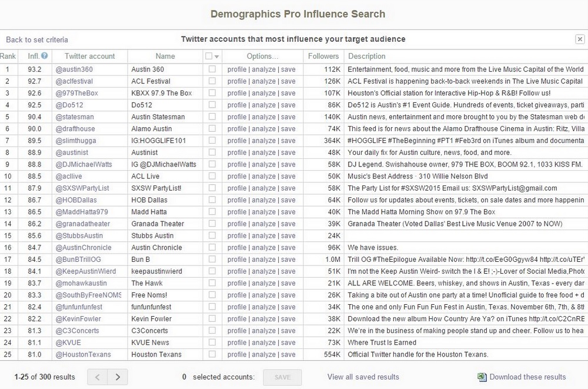Click analyze for @mohawkaustin

coord(263,284)
